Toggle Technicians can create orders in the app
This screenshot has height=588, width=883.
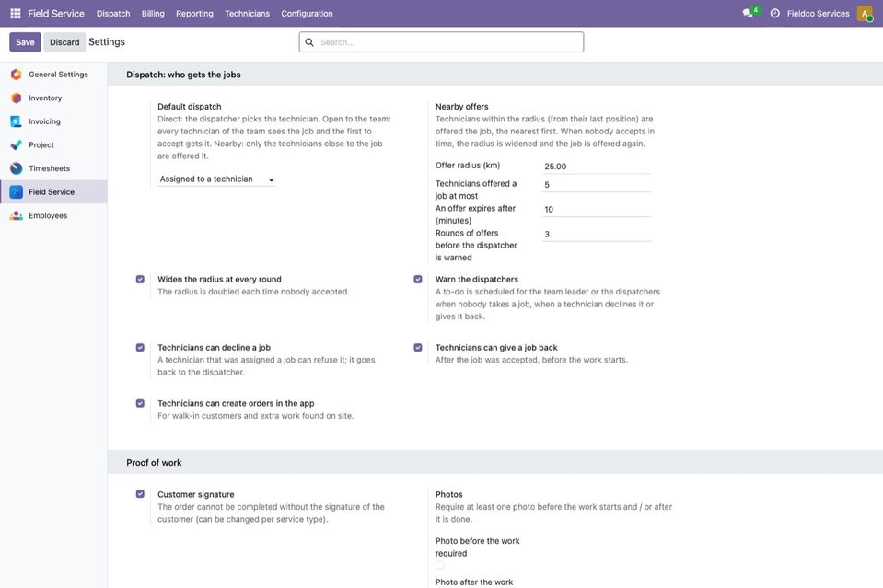click(140, 403)
